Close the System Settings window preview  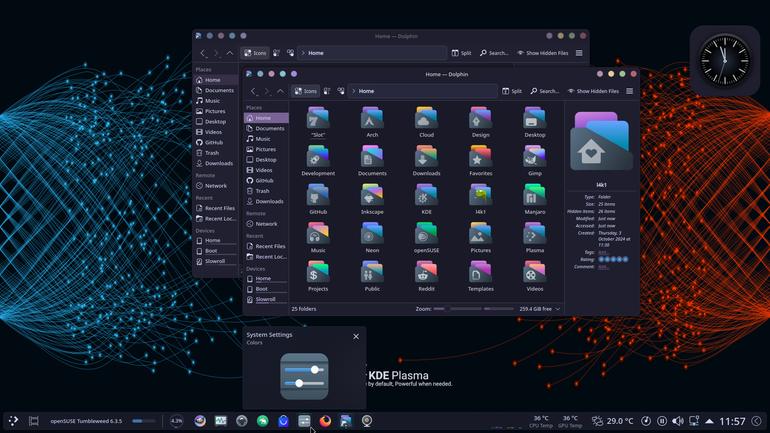(356, 337)
